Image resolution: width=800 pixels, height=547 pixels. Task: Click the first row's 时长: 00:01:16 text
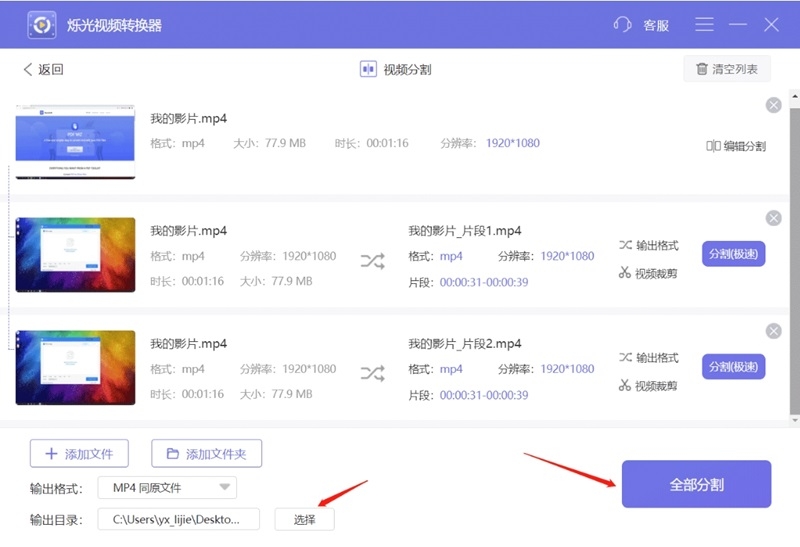(371, 143)
